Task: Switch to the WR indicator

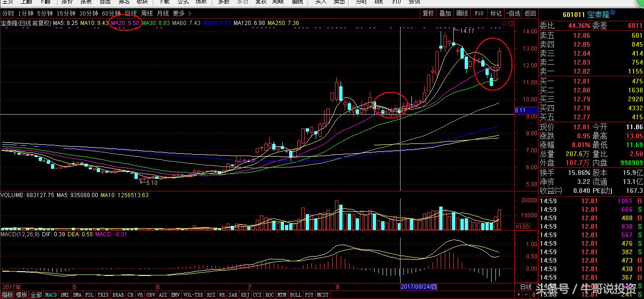Action: [x=222, y=295]
